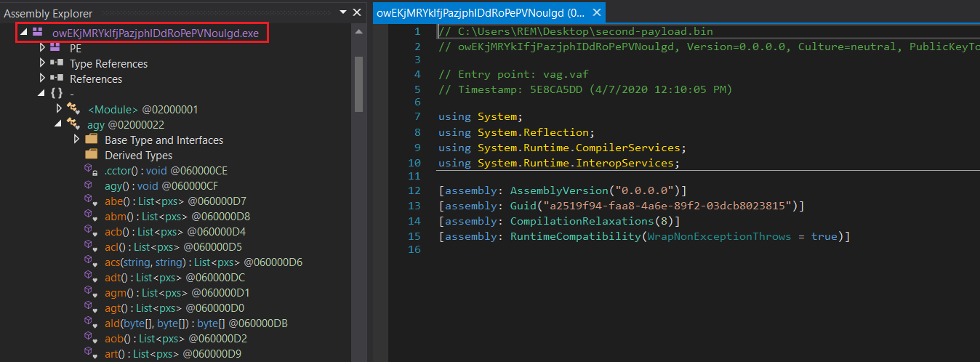Image resolution: width=980 pixels, height=362 pixels.
Task: Click the Derived Types folder icon
Action: pos(91,155)
